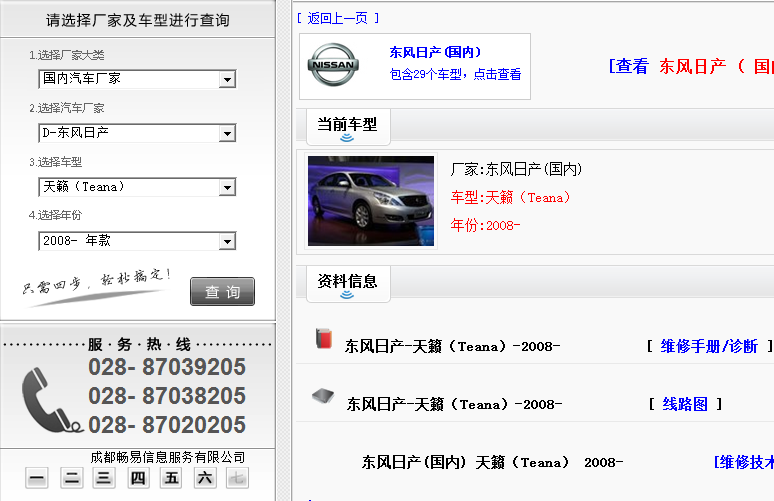Click the day button 一
This screenshot has width=774, height=501.
37,478
